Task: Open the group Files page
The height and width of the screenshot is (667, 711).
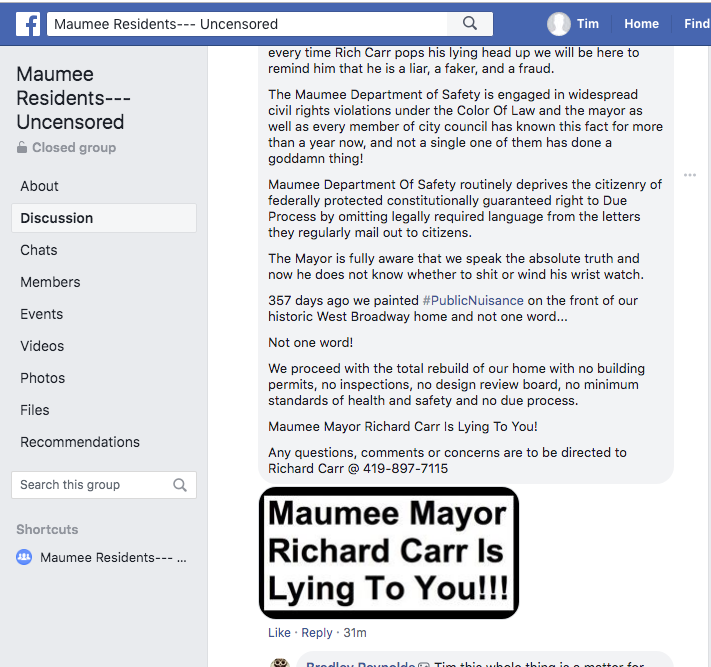Action: pyautogui.click(x=35, y=410)
